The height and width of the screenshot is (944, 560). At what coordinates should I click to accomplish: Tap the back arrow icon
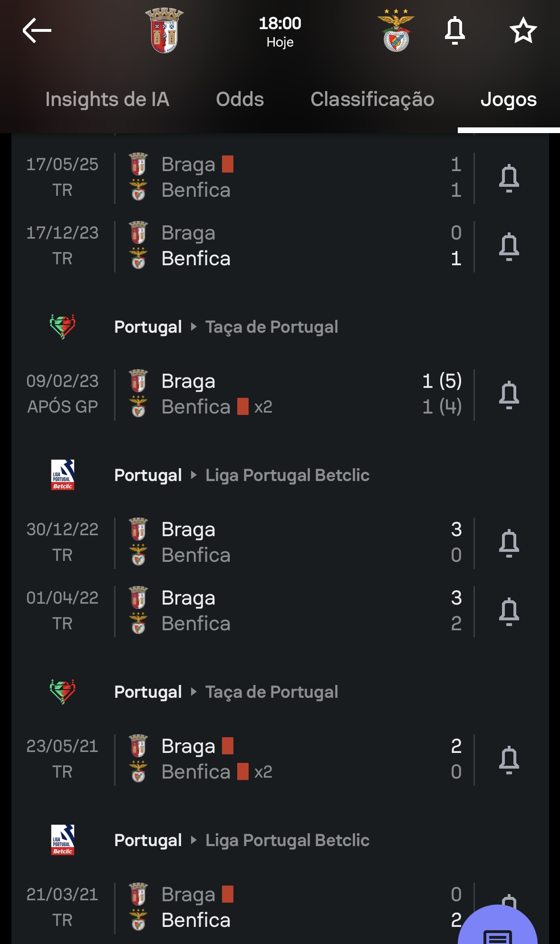(37, 31)
